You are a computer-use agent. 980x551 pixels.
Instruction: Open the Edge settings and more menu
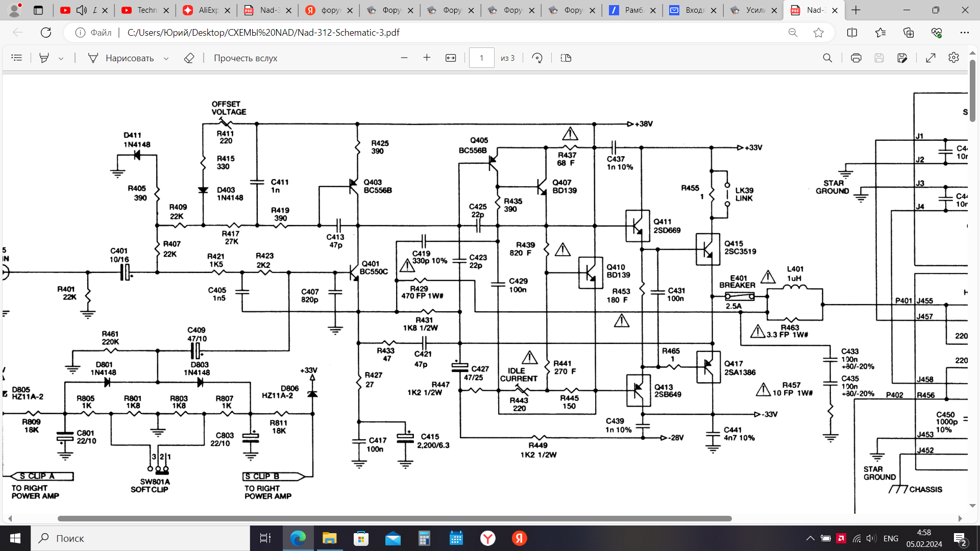964,33
